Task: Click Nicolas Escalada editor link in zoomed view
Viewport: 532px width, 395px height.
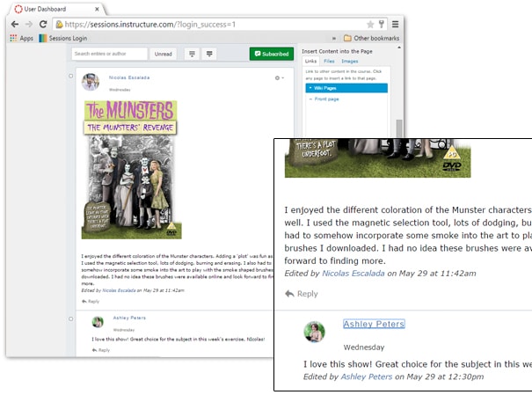Action: (353, 274)
